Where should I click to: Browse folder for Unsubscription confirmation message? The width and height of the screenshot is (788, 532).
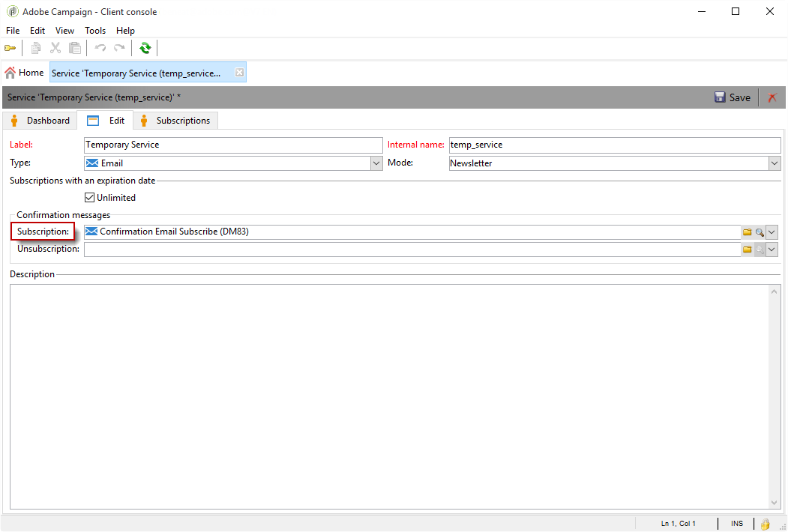(x=748, y=250)
